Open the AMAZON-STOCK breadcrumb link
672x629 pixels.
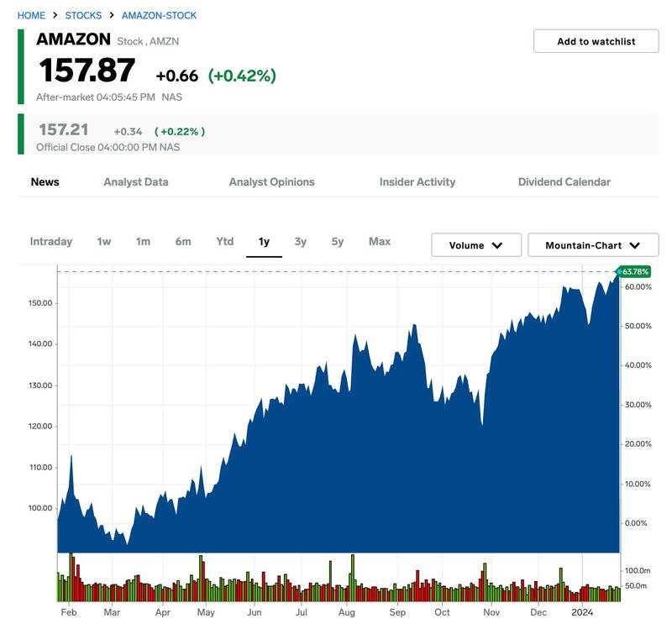pyautogui.click(x=159, y=15)
